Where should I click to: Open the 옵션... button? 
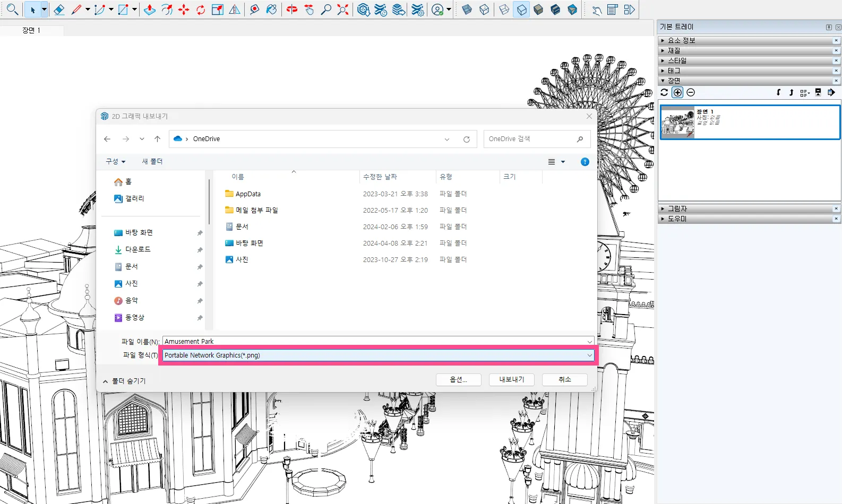point(458,379)
